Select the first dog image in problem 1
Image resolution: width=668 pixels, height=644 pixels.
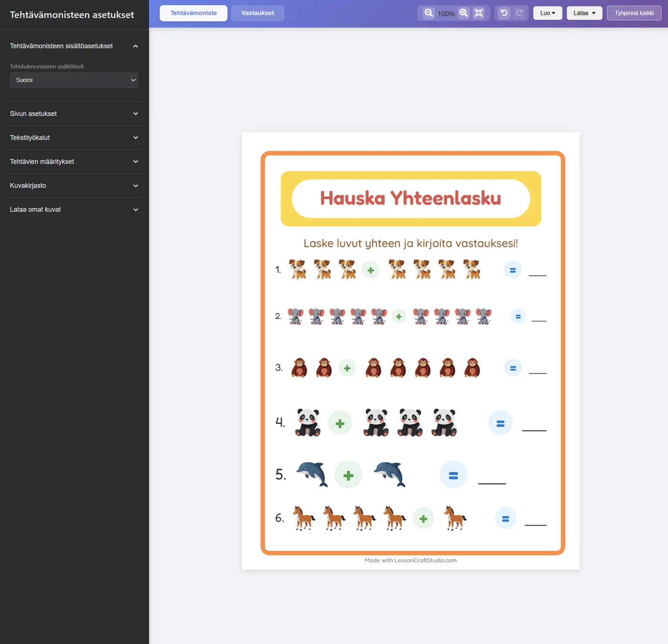point(298,270)
